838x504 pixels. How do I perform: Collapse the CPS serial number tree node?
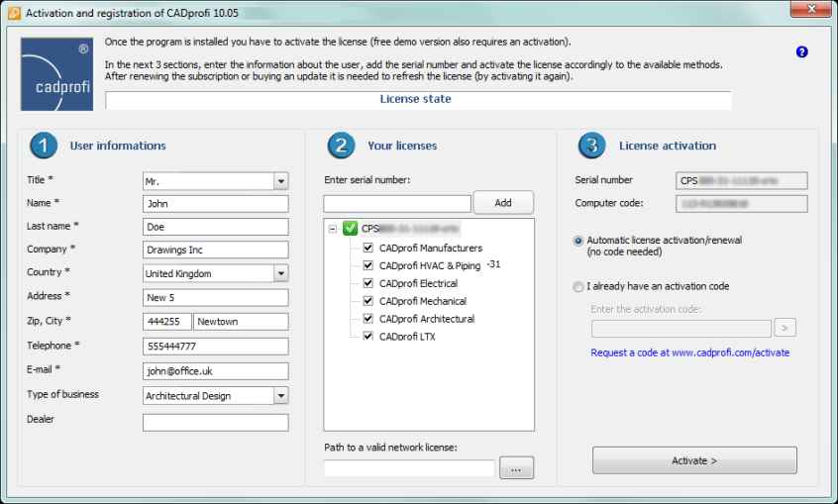point(332,229)
